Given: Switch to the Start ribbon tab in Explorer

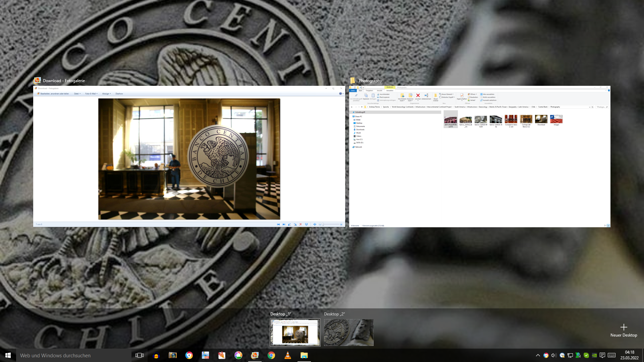Looking at the screenshot, I should coord(360,90).
